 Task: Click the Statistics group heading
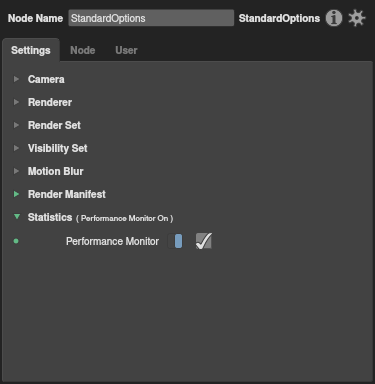[50, 217]
